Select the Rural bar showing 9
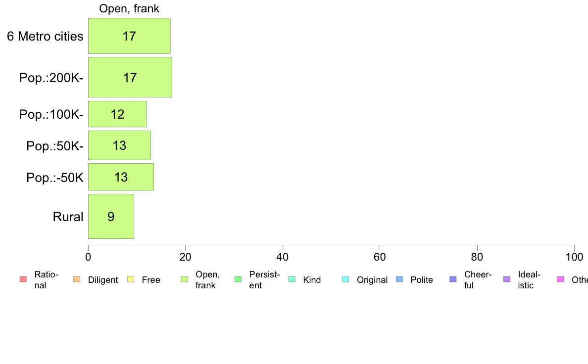The height and width of the screenshot is (364, 588). (x=111, y=216)
